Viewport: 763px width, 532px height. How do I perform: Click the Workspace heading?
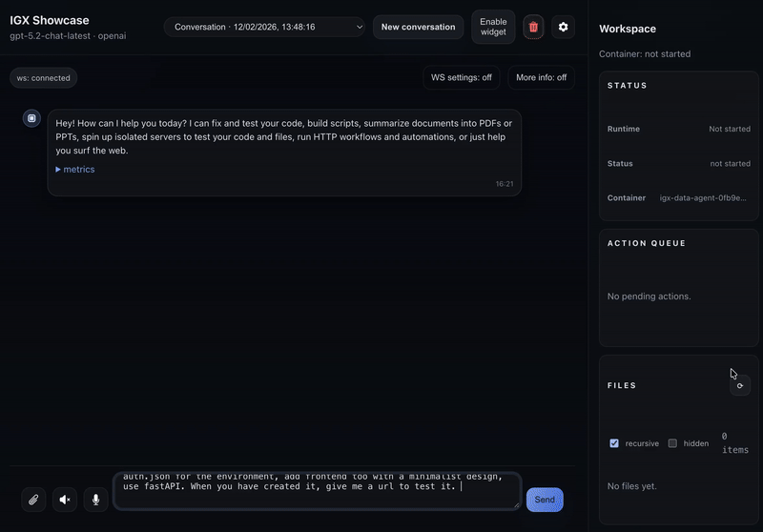(x=628, y=29)
